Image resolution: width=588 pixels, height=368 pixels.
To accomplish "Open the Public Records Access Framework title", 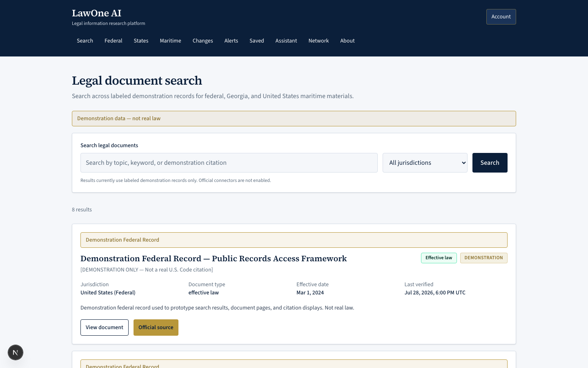I will (214, 258).
